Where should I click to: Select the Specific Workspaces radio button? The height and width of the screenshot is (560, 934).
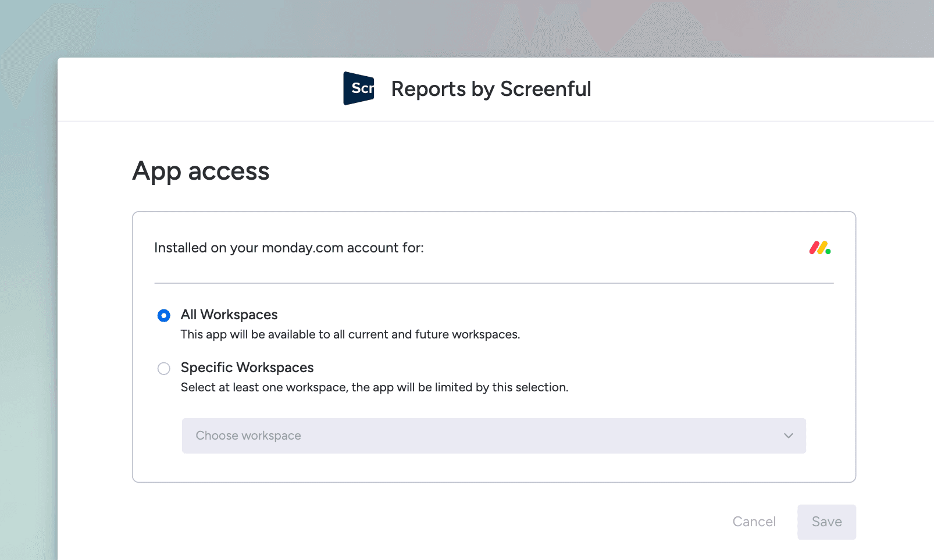(x=164, y=369)
